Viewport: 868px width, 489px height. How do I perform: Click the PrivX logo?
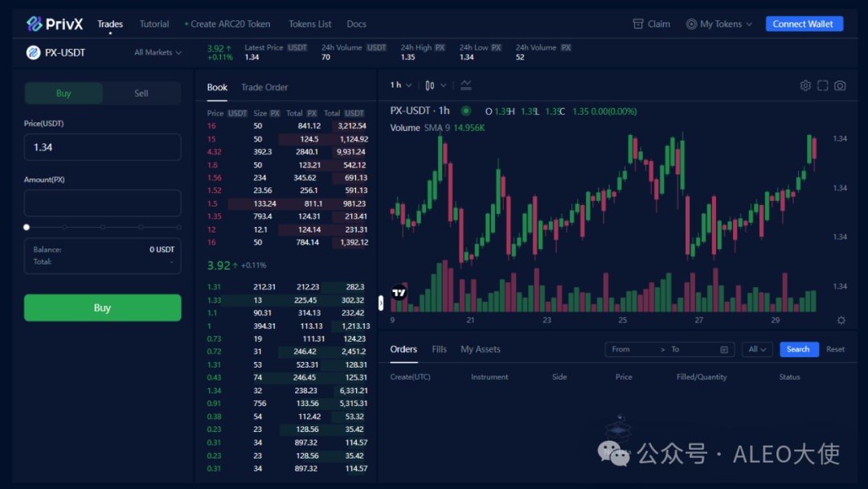[x=55, y=24]
